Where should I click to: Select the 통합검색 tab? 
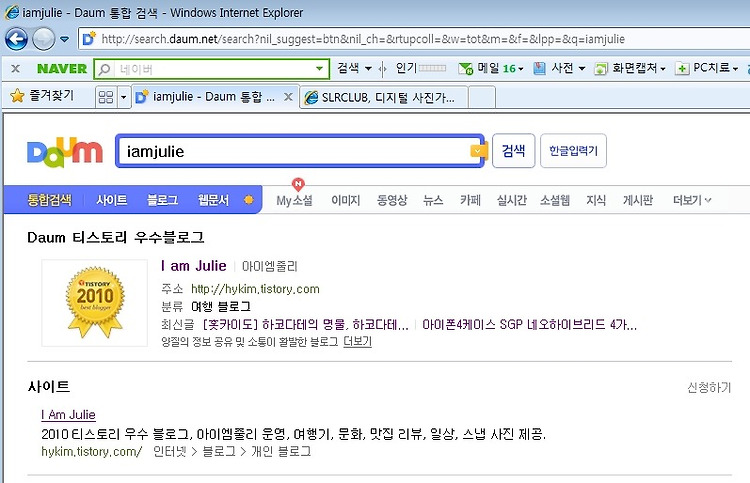click(49, 200)
